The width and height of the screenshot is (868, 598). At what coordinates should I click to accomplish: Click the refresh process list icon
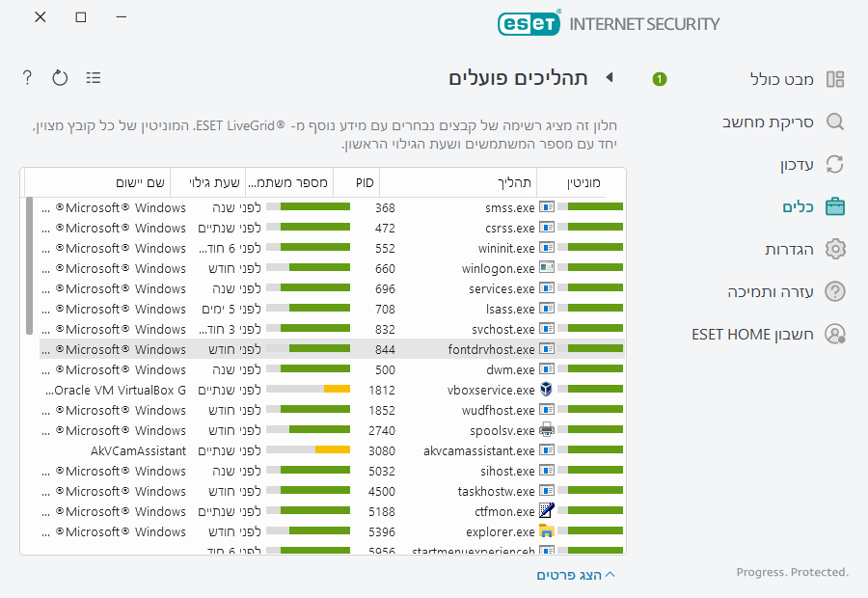(x=60, y=77)
